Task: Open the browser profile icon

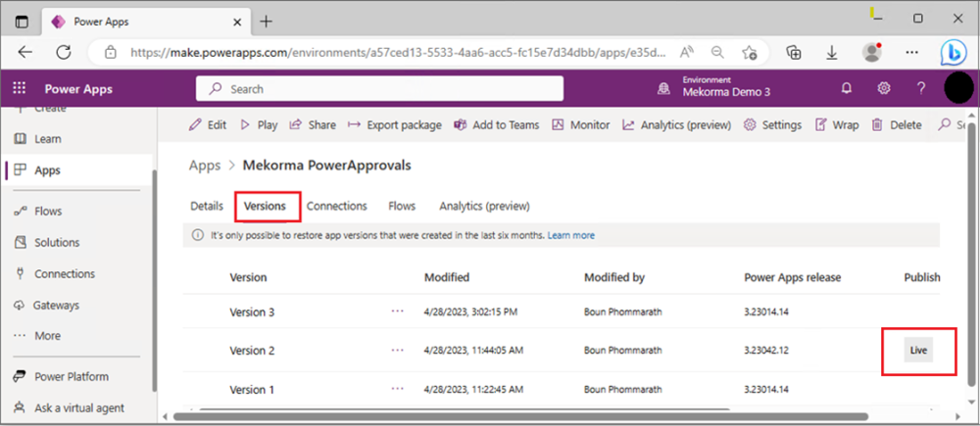Action: click(871, 53)
